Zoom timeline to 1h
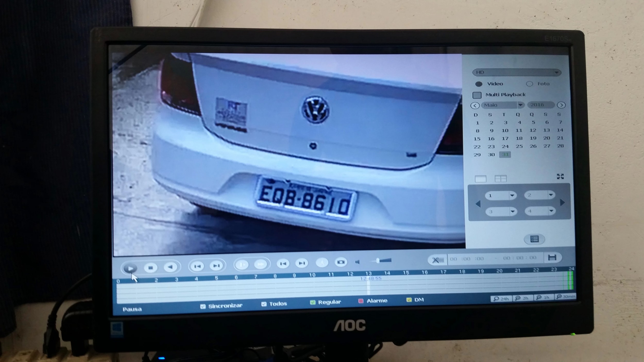The width and height of the screenshot is (644, 362). [543, 297]
